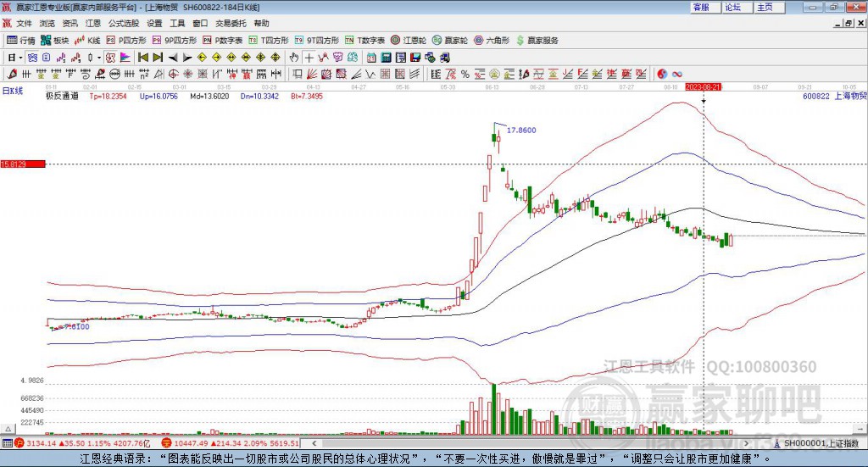Move chart left with black arrow
This screenshot has height=467, width=868.
pyautogui.click(x=173, y=58)
